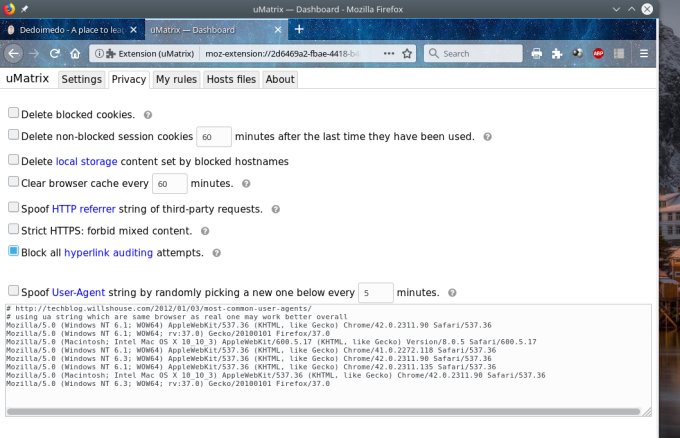Viewport: 680px width, 438px height.
Task: Open the add-ons puzzle piece icon
Action: (x=557, y=53)
